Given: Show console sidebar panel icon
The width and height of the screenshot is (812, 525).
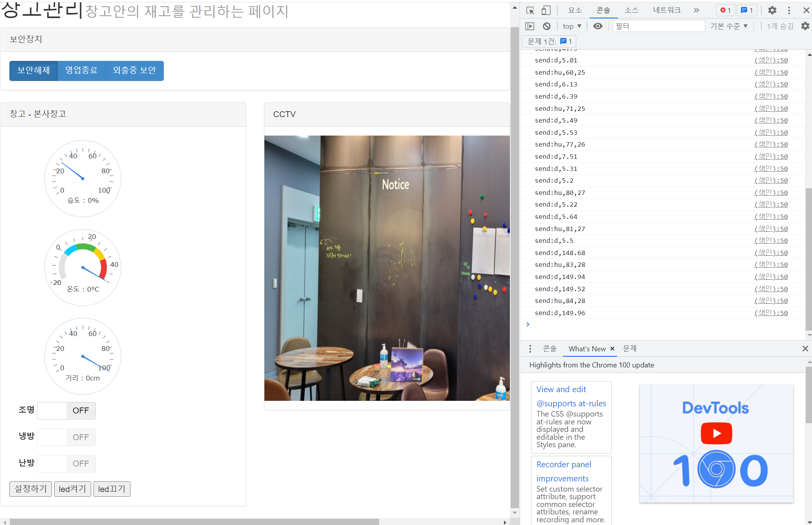Looking at the screenshot, I should click(x=530, y=26).
